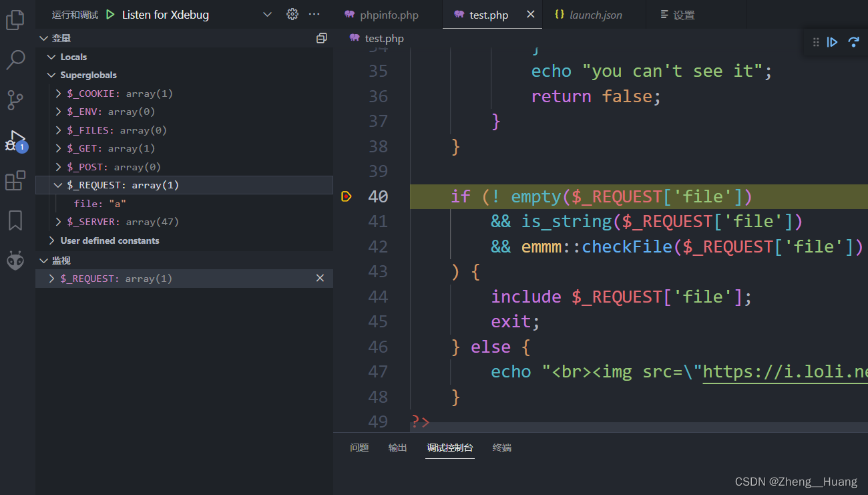Click line number 44 in the gutter

click(x=378, y=297)
